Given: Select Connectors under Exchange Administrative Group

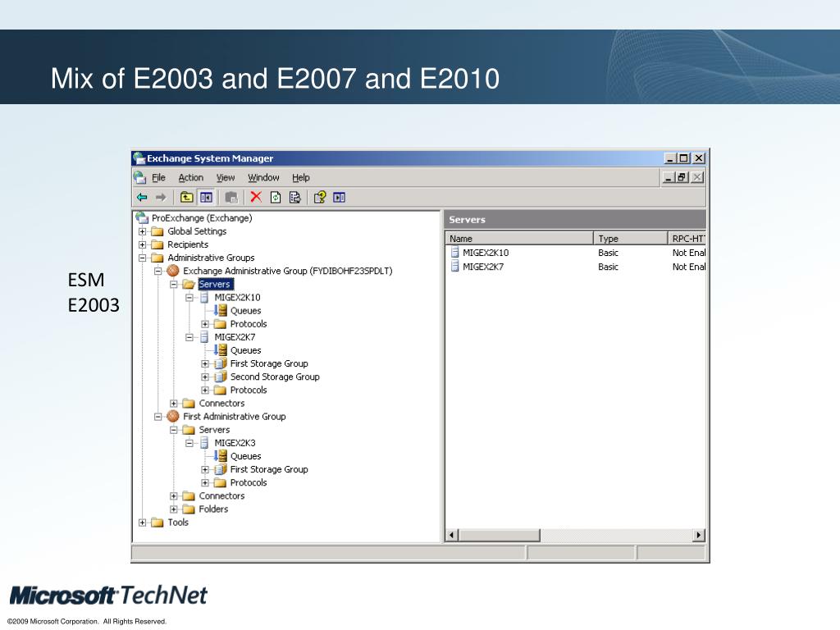Looking at the screenshot, I should click(221, 404).
